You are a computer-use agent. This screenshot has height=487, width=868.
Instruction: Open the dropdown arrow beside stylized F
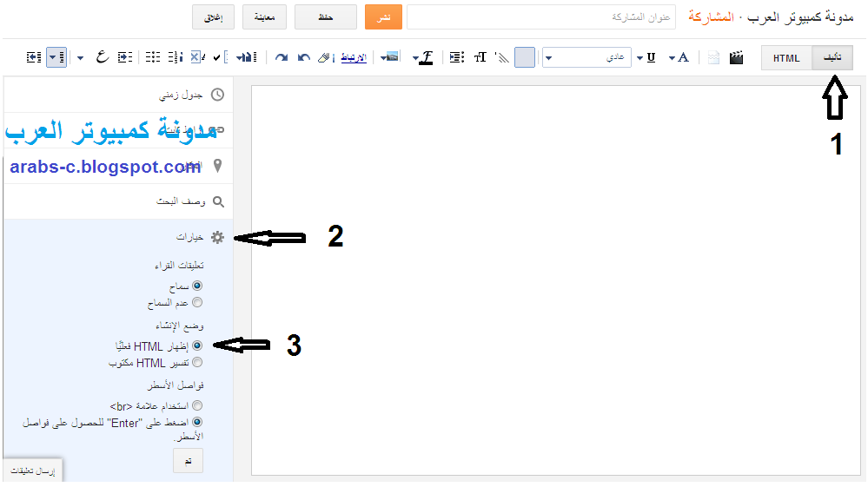coord(415,58)
